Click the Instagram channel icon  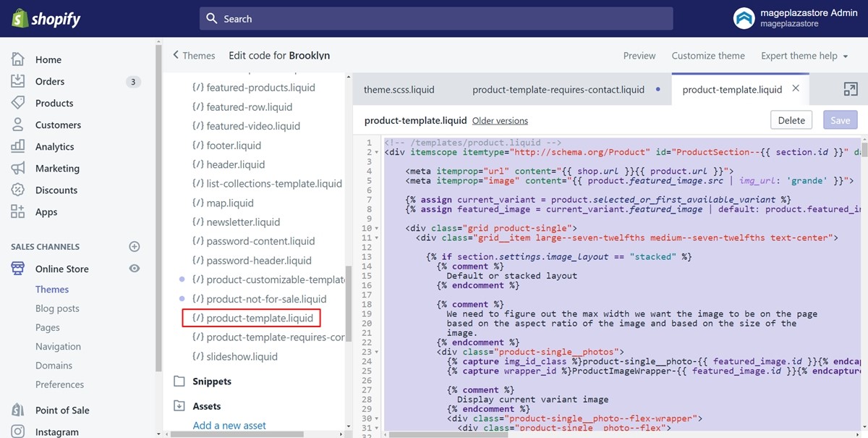click(x=18, y=431)
